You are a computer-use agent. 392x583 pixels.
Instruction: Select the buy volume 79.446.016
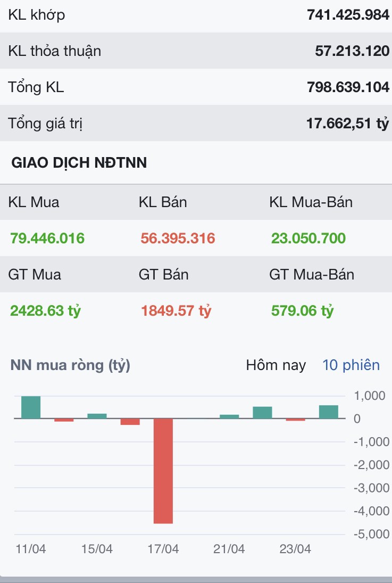(47, 239)
